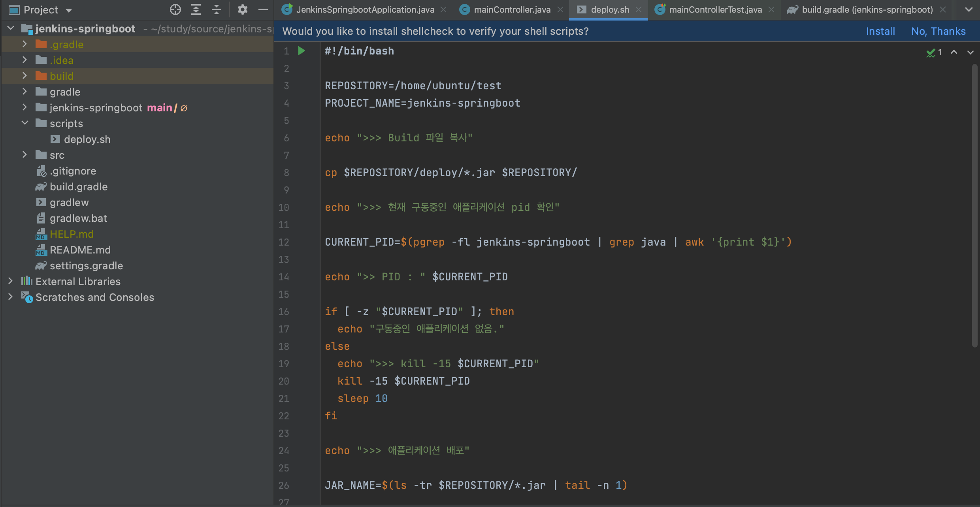Hide the Project tool window with minus icon

point(263,9)
